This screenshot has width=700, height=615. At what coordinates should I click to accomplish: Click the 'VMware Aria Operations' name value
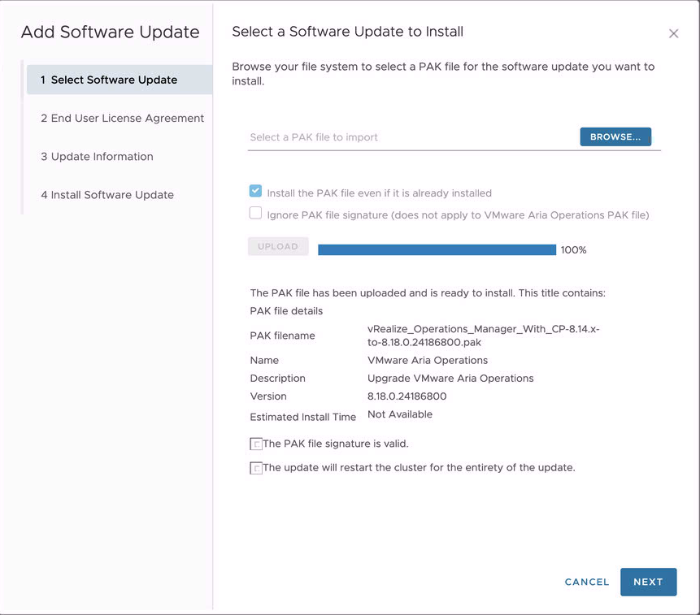[x=427, y=361]
